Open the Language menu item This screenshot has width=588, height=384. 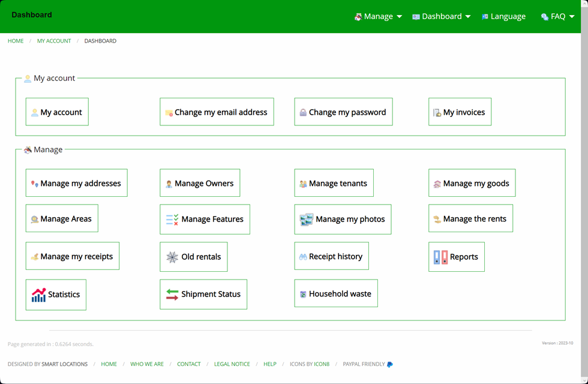pos(503,17)
